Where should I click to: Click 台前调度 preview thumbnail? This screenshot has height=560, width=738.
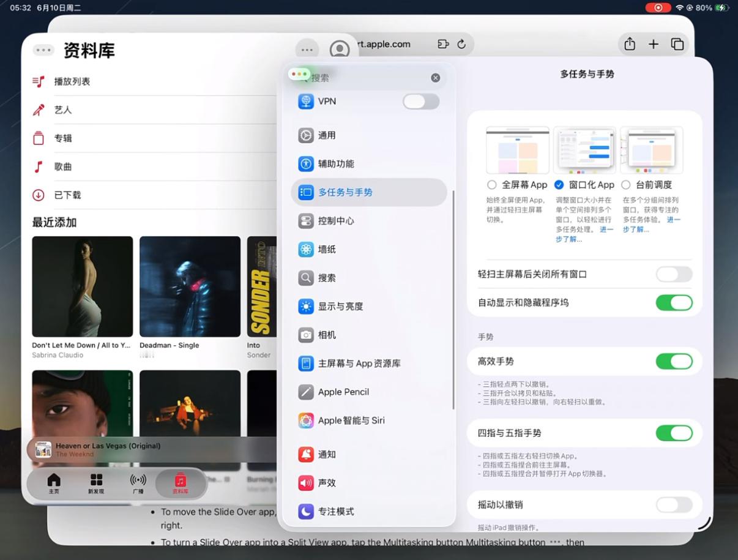pos(652,151)
